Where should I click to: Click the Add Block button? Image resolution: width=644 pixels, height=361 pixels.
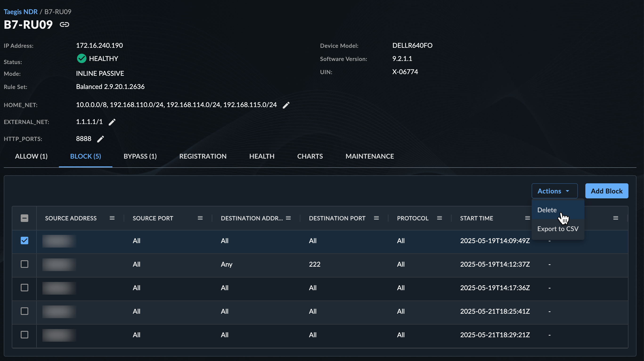tap(607, 191)
